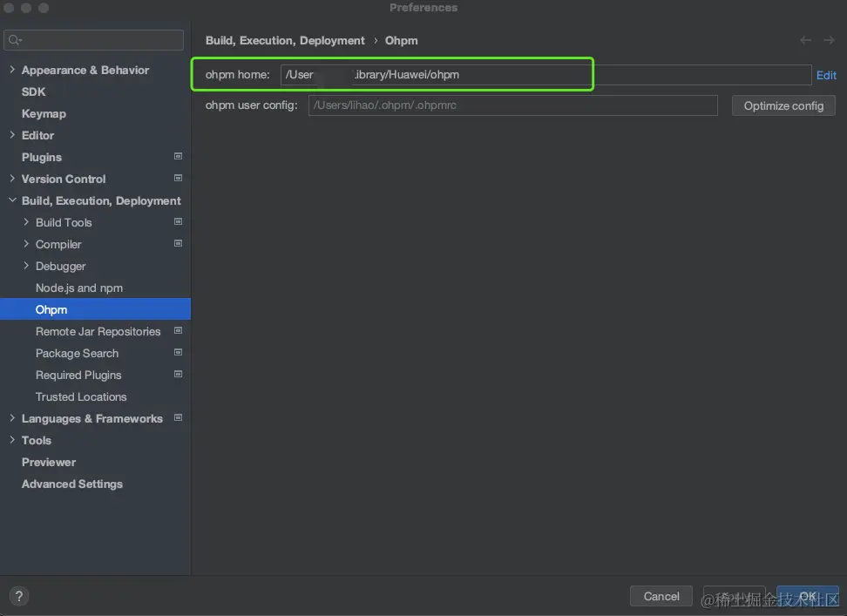Click the ohpm home path field
Image resolution: width=847 pixels, height=616 pixels.
(x=545, y=75)
